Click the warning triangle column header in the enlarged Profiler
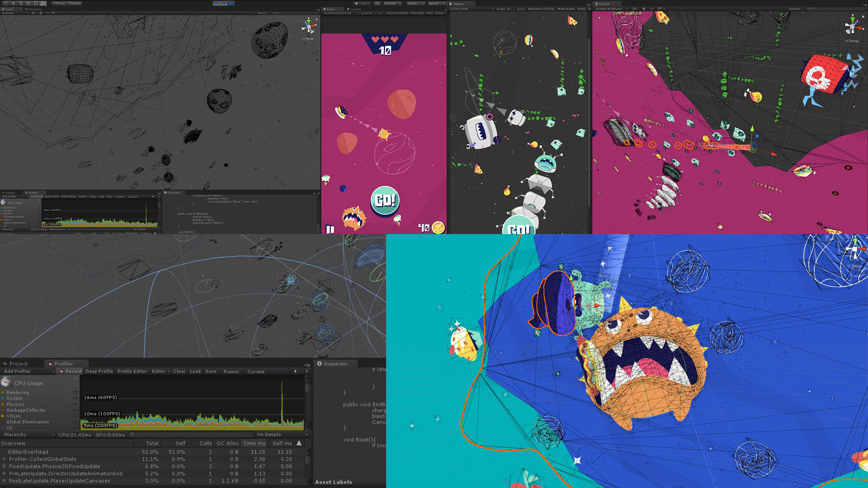 [299, 443]
